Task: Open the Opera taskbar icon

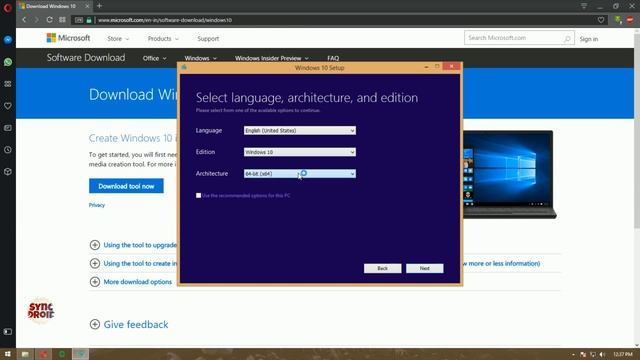Action: tap(44, 354)
